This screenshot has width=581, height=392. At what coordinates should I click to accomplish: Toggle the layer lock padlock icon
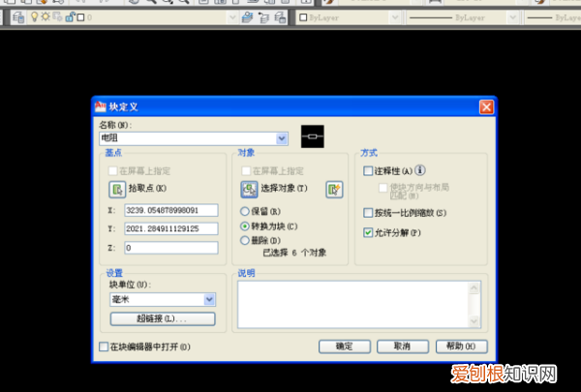click(70, 16)
